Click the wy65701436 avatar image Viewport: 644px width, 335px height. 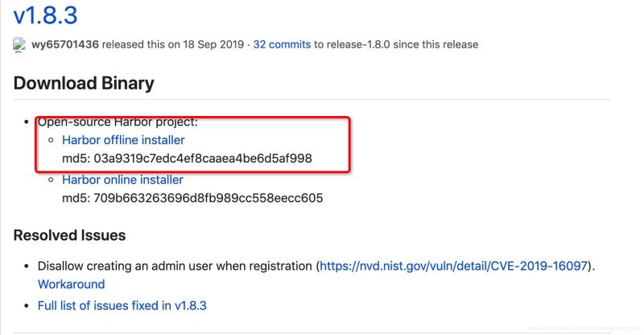[19, 45]
